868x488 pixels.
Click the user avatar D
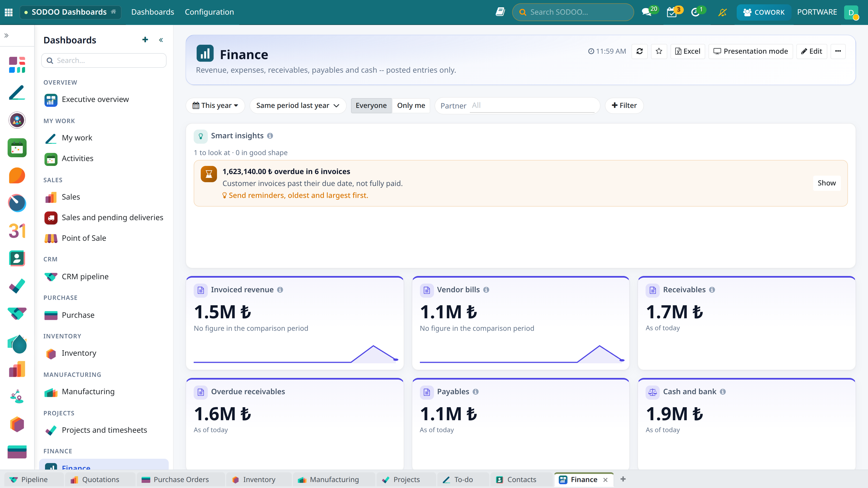coord(851,12)
